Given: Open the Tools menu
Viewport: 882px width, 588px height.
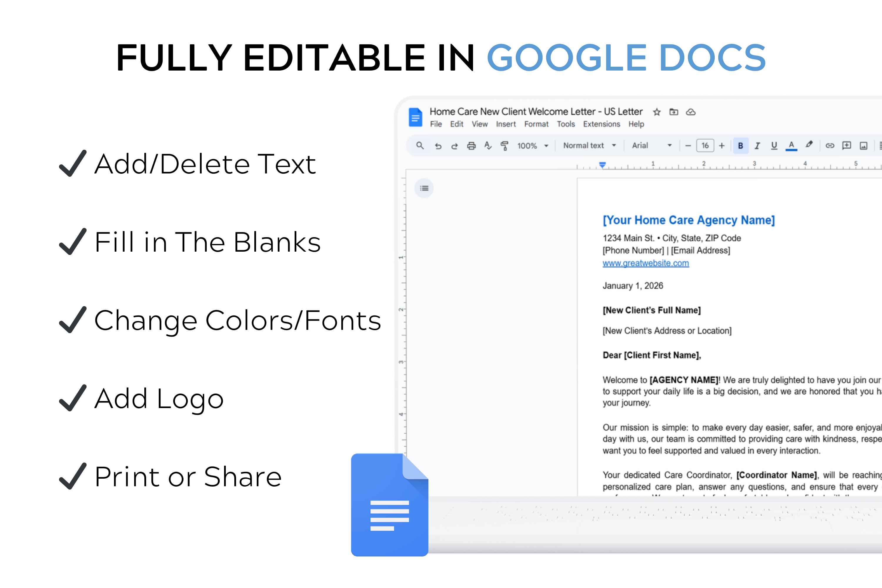Looking at the screenshot, I should (566, 124).
